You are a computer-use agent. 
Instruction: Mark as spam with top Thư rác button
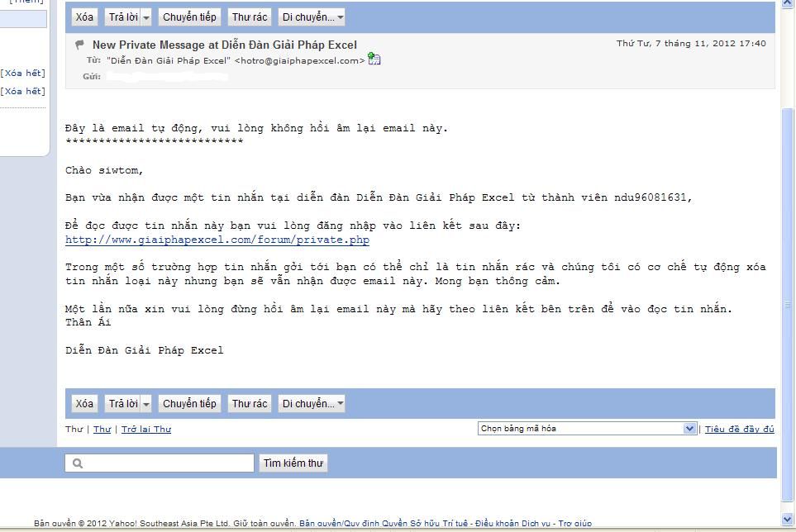click(250, 17)
